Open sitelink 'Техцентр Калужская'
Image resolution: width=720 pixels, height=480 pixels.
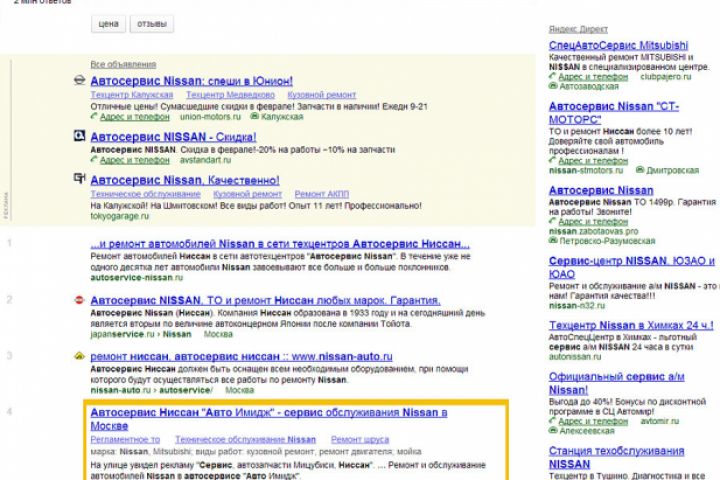(132, 95)
